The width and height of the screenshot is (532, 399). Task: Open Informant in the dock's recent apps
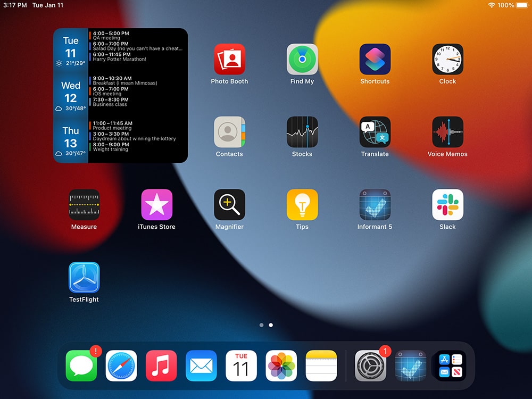click(x=411, y=366)
